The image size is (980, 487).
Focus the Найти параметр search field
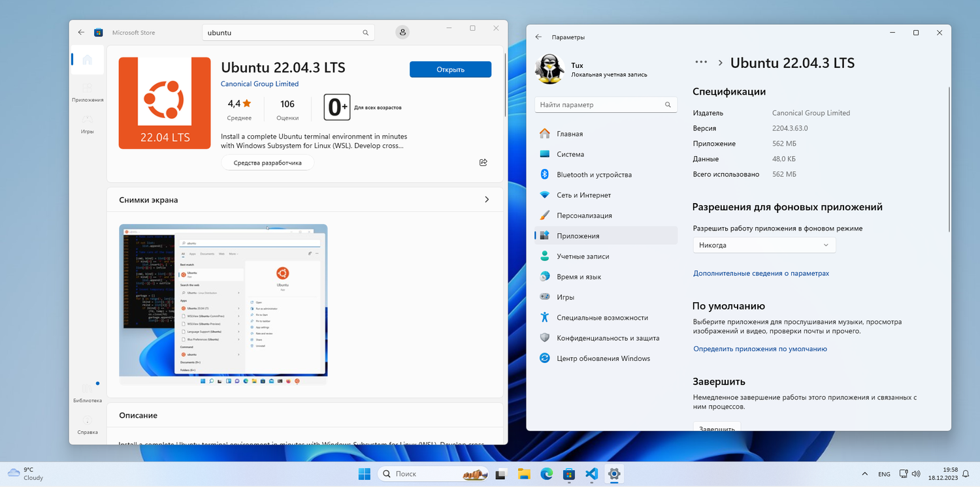click(606, 104)
